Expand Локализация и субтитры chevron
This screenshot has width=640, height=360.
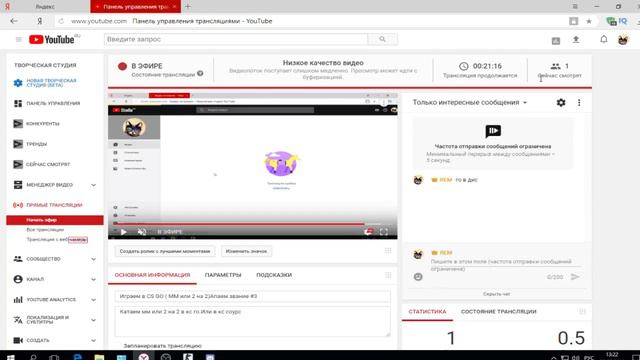tap(93, 320)
